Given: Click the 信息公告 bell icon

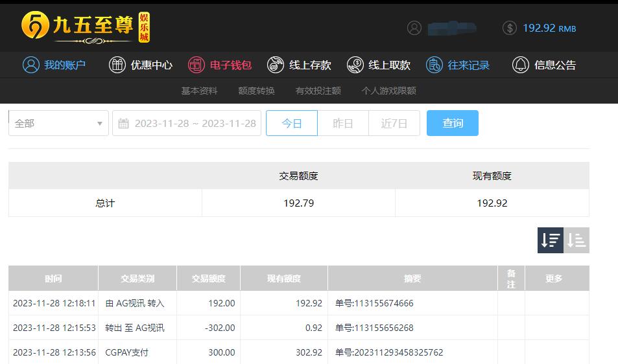Looking at the screenshot, I should pos(520,65).
